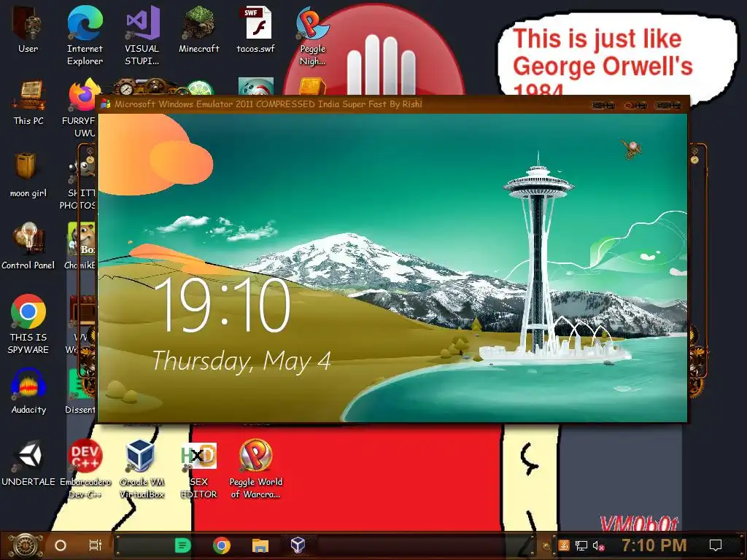This screenshot has width=747, height=560.
Task: Open the Peggle Nights desktop icon
Action: (x=312, y=34)
